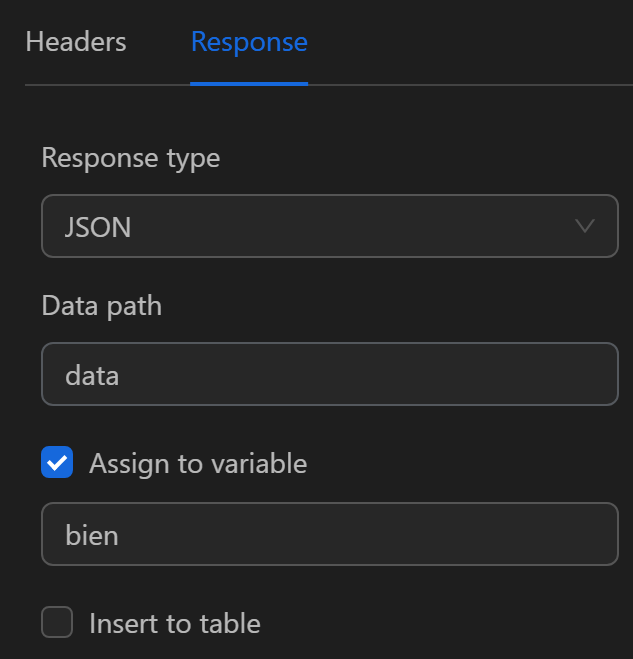The width and height of the screenshot is (633, 659).
Task: Click the JSON value text in the dropdown
Action: (x=98, y=227)
